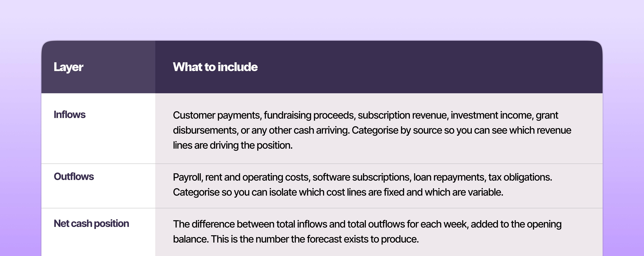The width and height of the screenshot is (644, 256).
Task: Select the Outflows row label
Action: 74,176
